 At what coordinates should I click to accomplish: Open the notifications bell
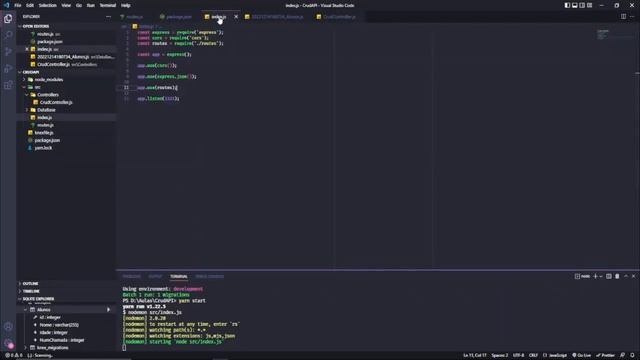click(x=632, y=356)
